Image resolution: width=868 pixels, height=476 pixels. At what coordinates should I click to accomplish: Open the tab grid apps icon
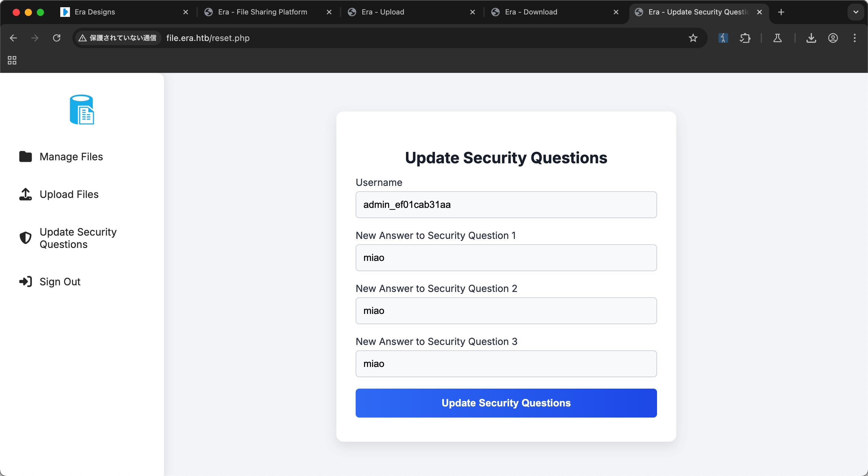point(12,60)
